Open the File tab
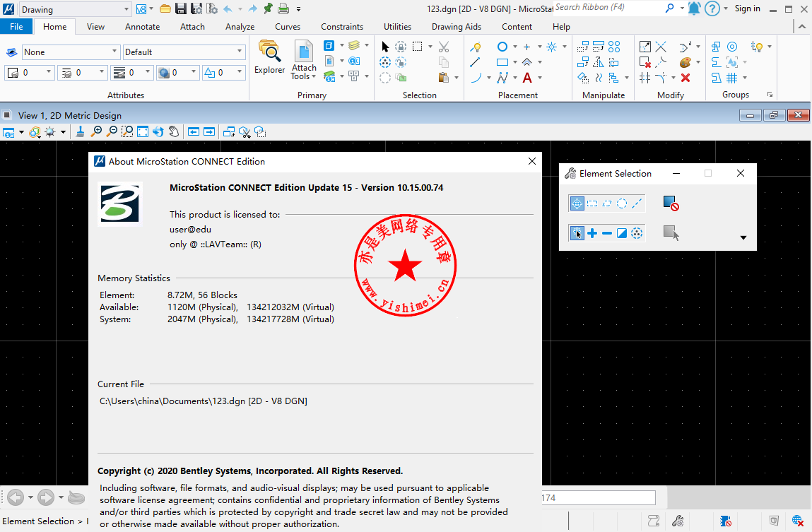This screenshot has width=812, height=532. (x=16, y=26)
